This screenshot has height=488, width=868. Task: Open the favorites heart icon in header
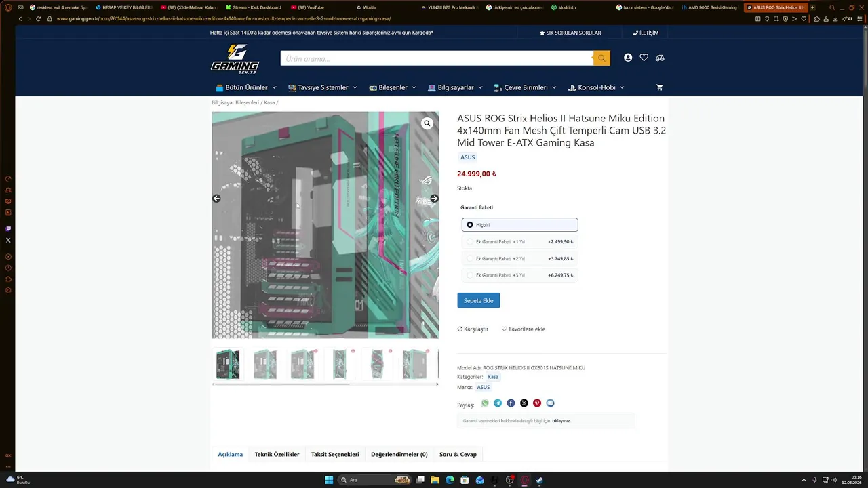pos(644,58)
